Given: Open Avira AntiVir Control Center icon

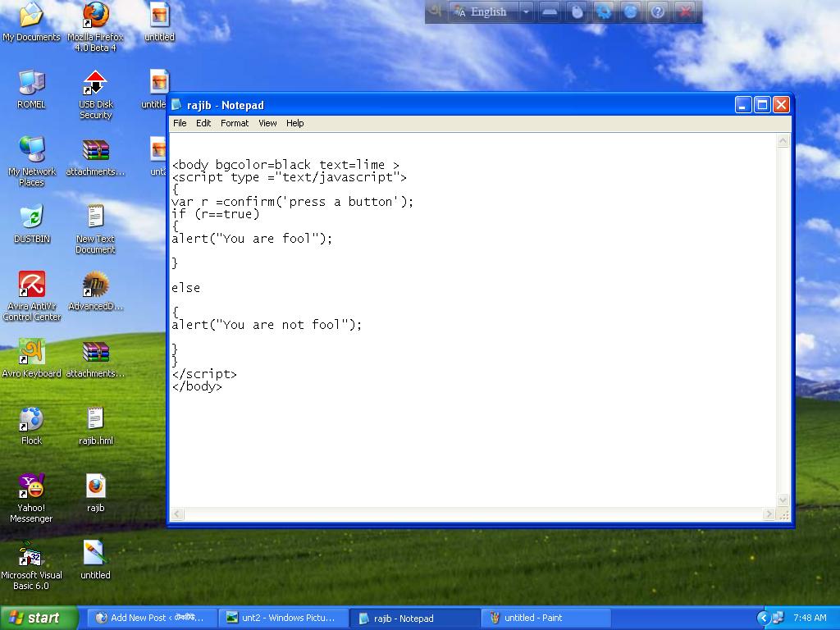Looking at the screenshot, I should tap(32, 285).
